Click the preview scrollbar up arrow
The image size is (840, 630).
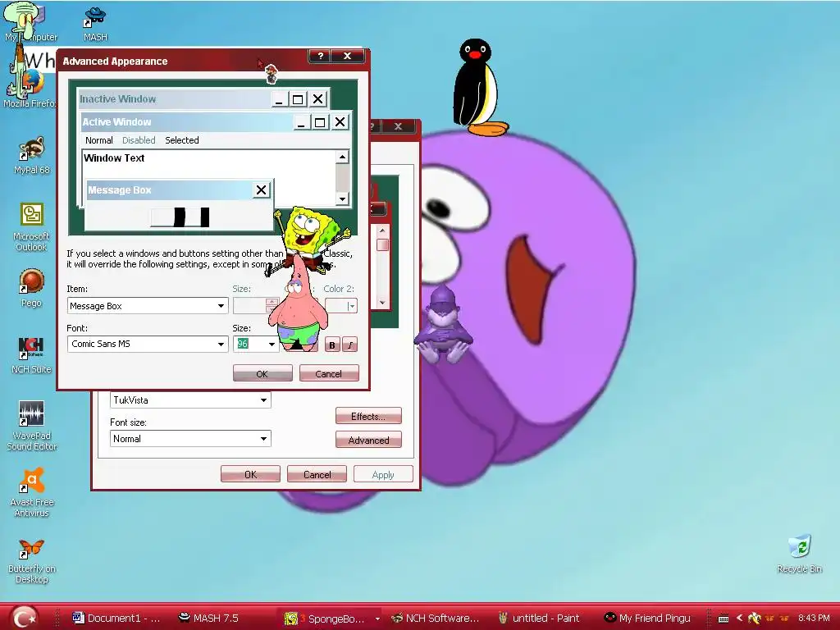[342, 157]
